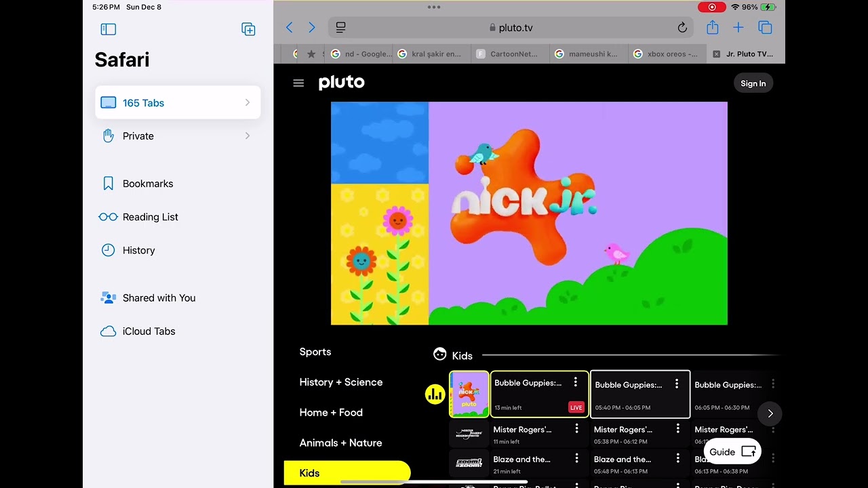Tap the three-dot multitasking control at top
Image resolution: width=868 pixels, height=488 pixels.
pos(434,7)
